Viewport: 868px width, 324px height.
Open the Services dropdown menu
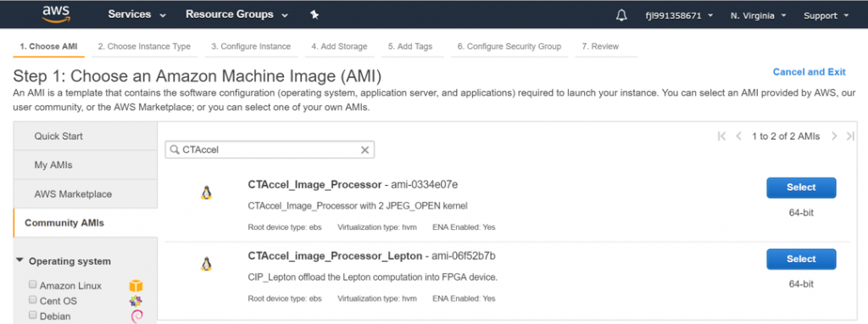136,15
